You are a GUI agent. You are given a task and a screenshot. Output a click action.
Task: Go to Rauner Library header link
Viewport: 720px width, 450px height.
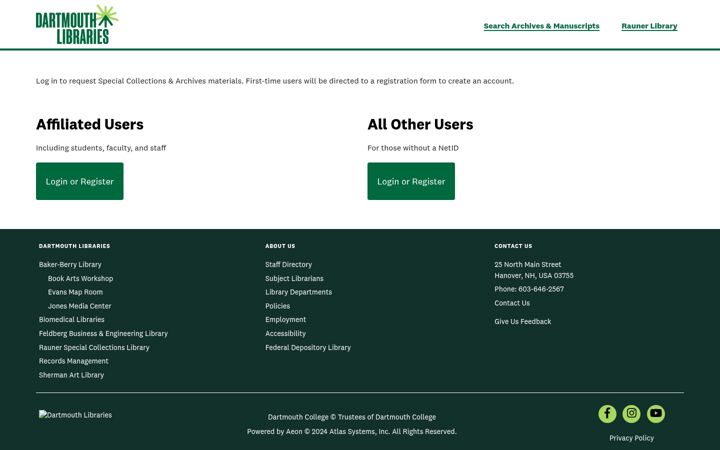click(649, 26)
